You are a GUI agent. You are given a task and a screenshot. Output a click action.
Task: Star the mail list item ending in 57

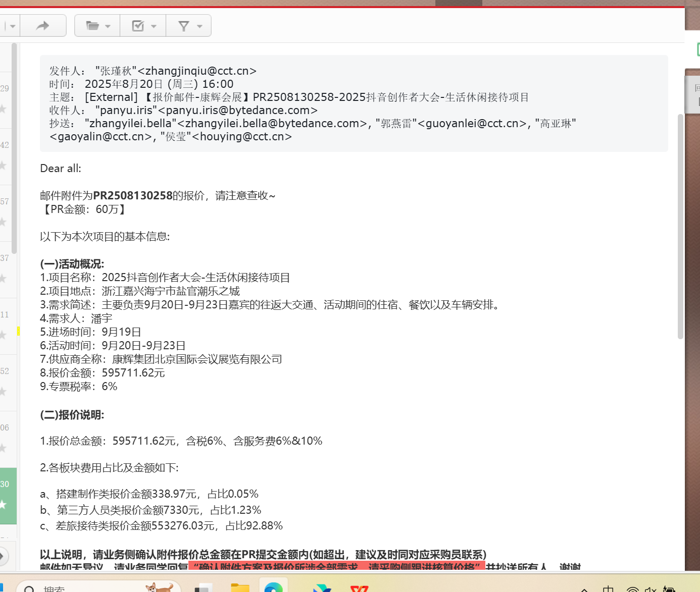3,222
